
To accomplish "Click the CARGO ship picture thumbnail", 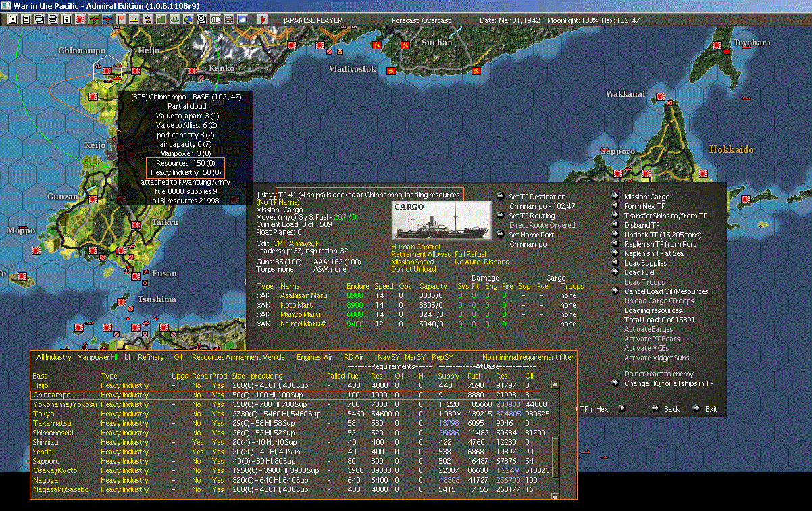I will [x=442, y=220].
